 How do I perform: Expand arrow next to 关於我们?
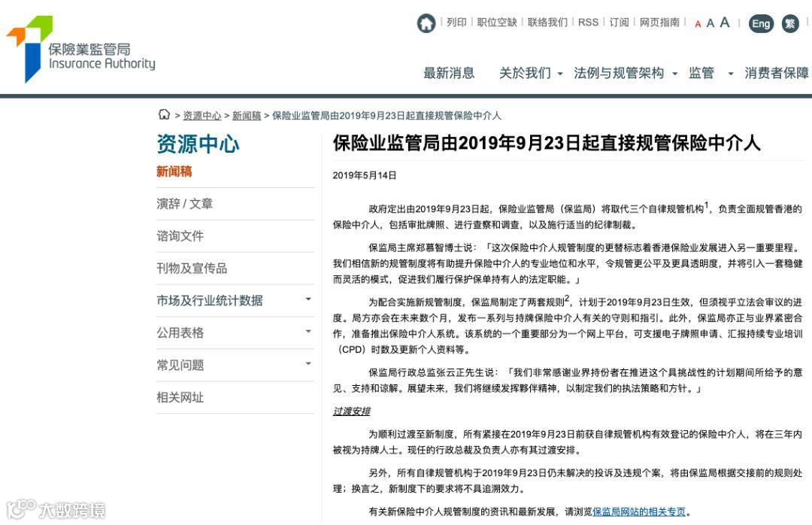pos(560,74)
